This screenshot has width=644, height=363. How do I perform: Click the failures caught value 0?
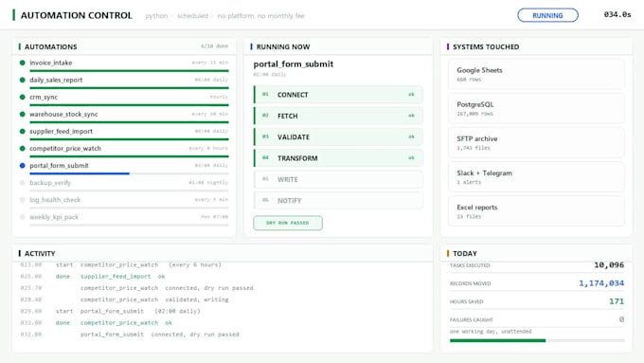pyautogui.click(x=622, y=319)
